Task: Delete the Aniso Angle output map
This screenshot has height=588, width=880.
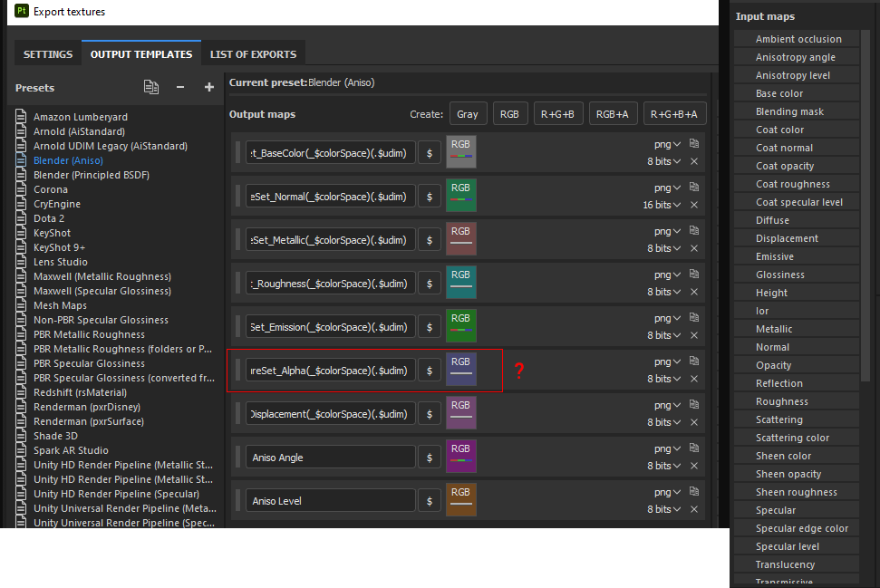Action: pyautogui.click(x=694, y=466)
